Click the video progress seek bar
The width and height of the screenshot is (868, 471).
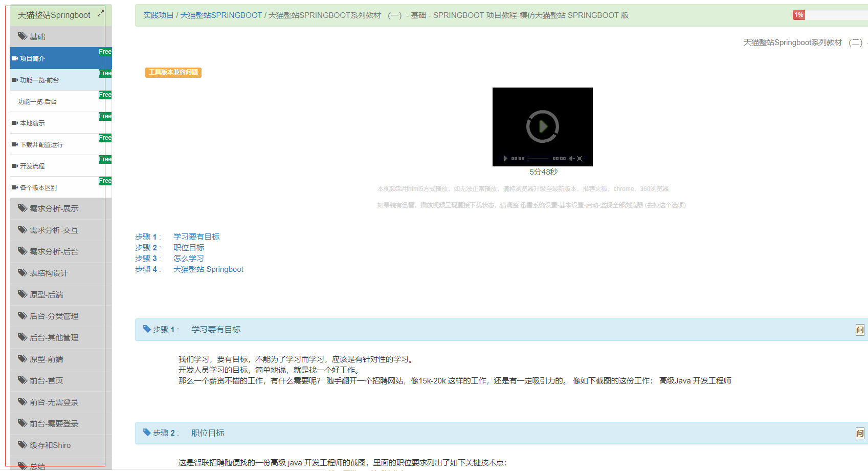coord(538,158)
